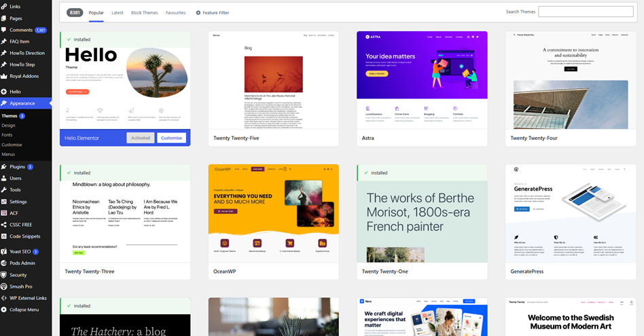The width and height of the screenshot is (644, 336).
Task: Click the Comments speech bubble icon
Action: pos(4,30)
